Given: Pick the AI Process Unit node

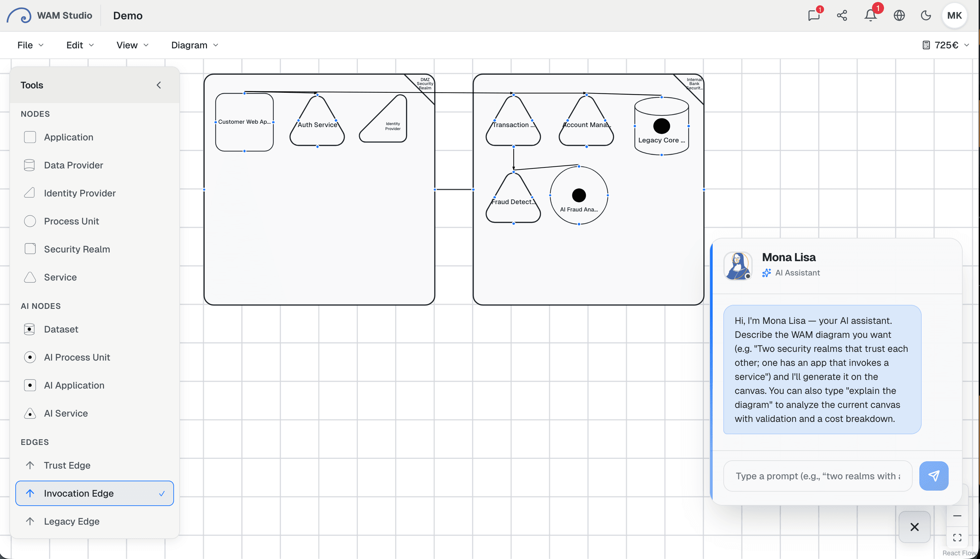Looking at the screenshot, I should point(77,357).
